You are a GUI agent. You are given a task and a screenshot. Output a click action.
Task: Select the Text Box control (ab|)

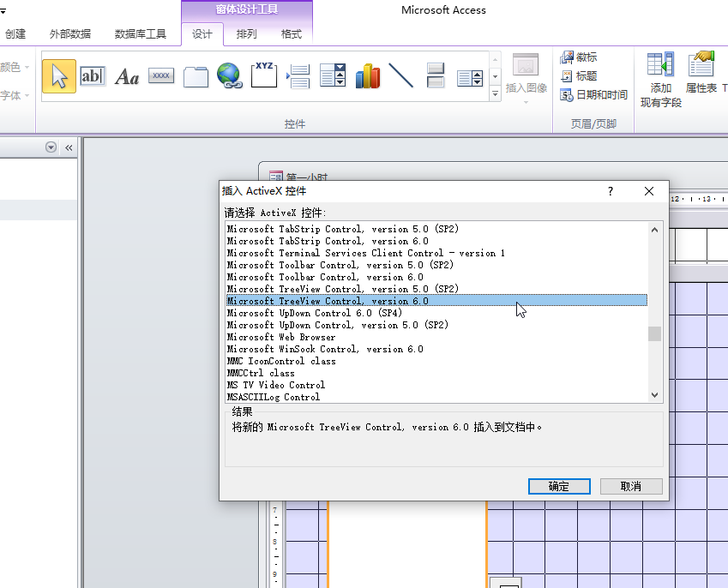point(93,76)
